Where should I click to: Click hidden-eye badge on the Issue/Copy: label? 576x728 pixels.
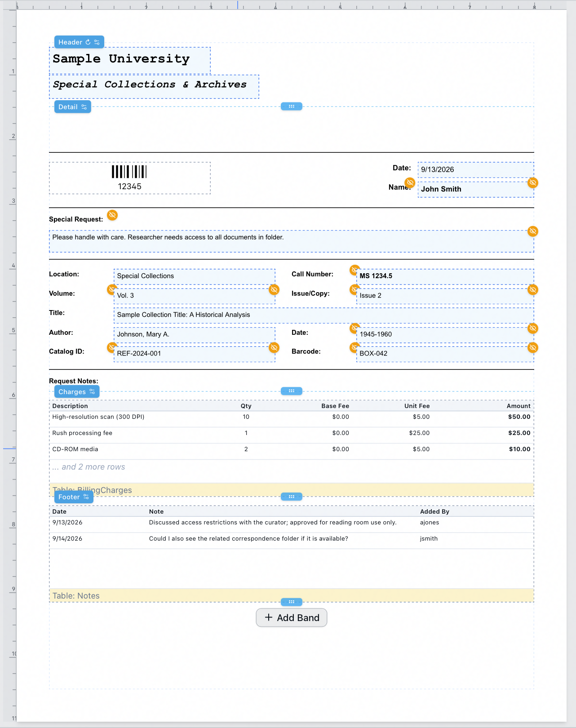(x=354, y=289)
